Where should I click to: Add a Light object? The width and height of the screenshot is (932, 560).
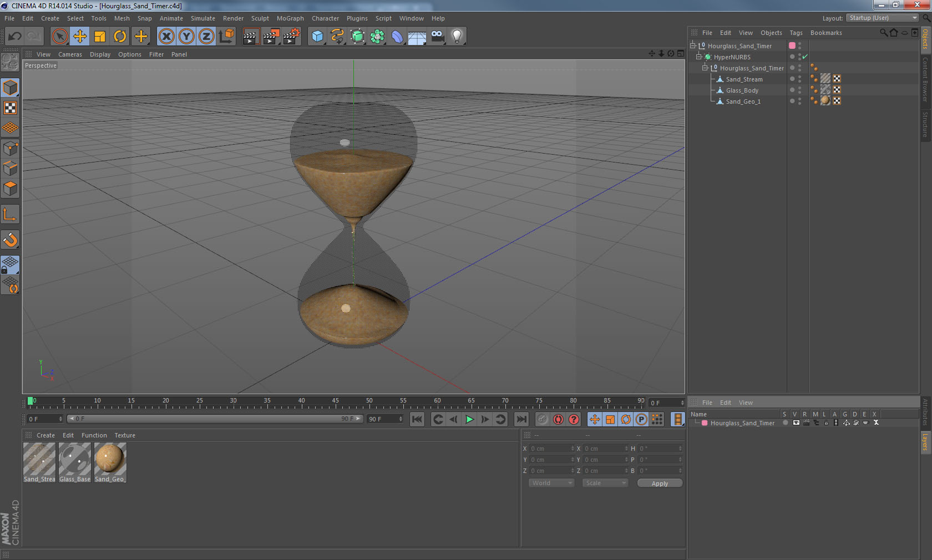point(457,37)
